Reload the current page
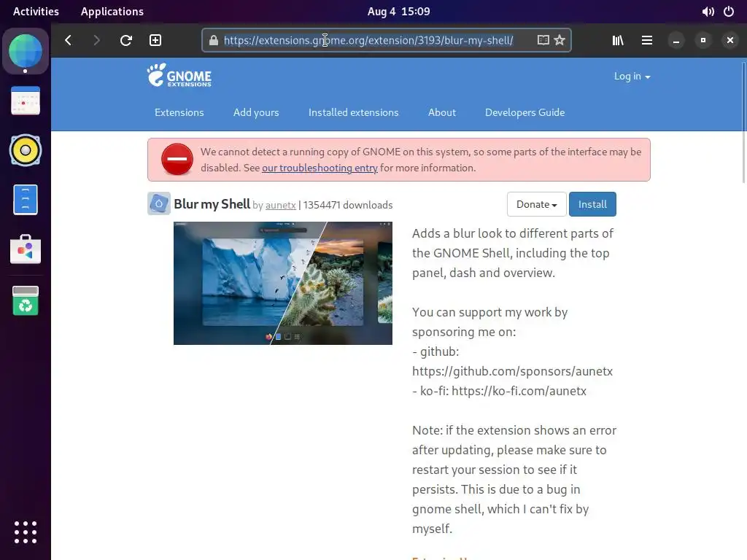 (x=125, y=41)
